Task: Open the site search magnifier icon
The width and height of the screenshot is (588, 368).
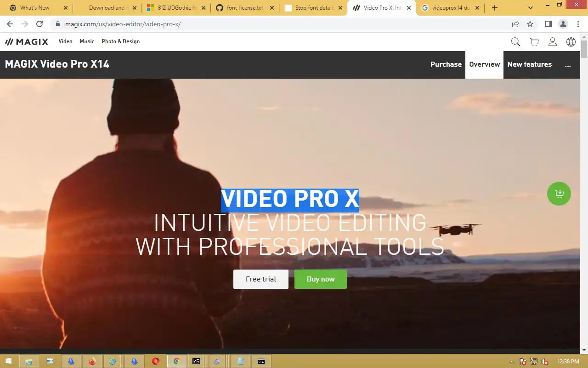Action: pos(515,42)
